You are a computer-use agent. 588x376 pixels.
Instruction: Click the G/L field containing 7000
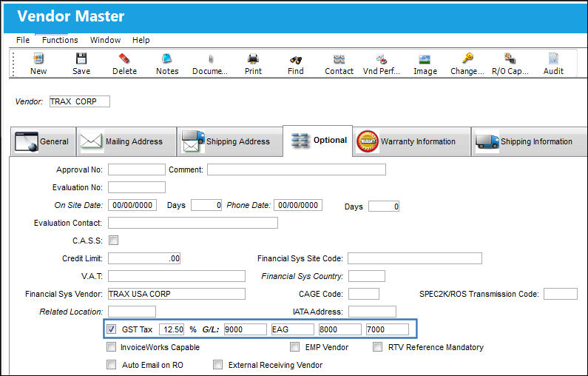point(388,329)
